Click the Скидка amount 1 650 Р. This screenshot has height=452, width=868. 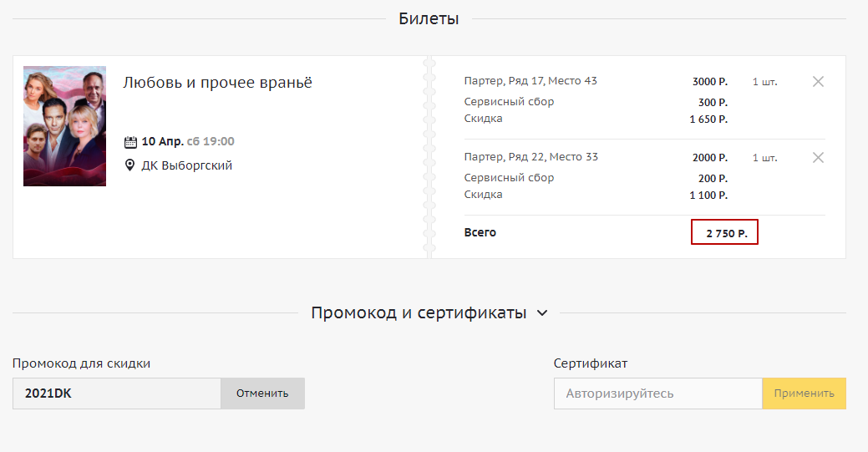[708, 119]
